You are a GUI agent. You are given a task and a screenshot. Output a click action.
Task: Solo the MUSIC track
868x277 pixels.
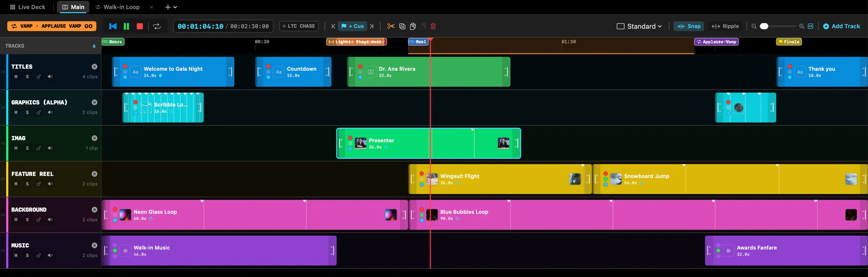point(27,256)
